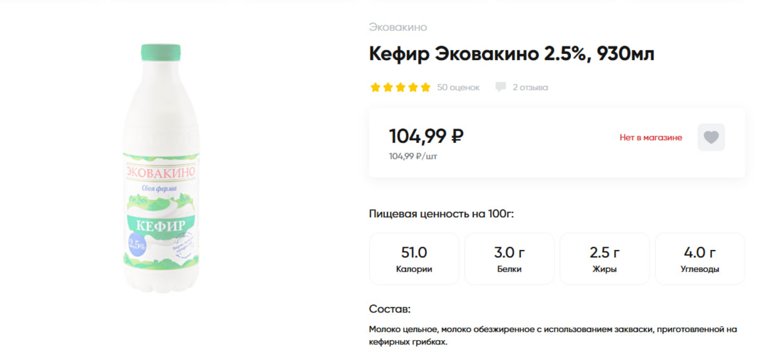Image resolution: width=760 pixels, height=361 pixels.
Task: Open the 50 оценок ratings link
Action: tap(458, 87)
